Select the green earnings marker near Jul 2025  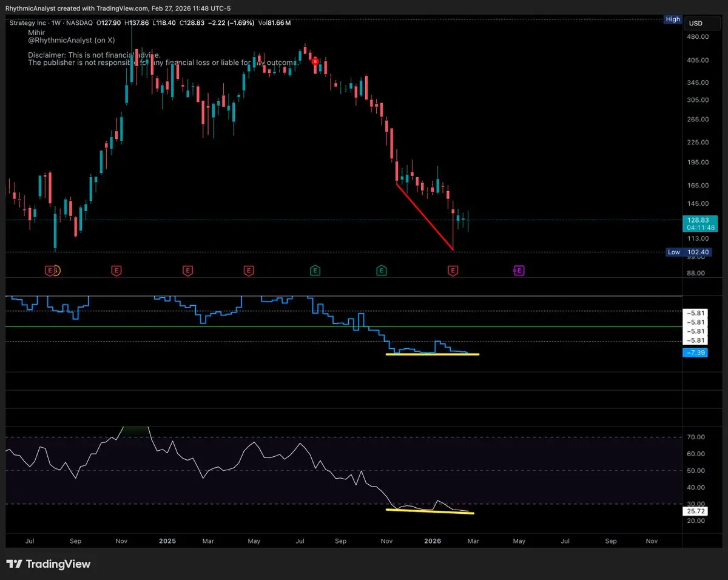click(315, 270)
